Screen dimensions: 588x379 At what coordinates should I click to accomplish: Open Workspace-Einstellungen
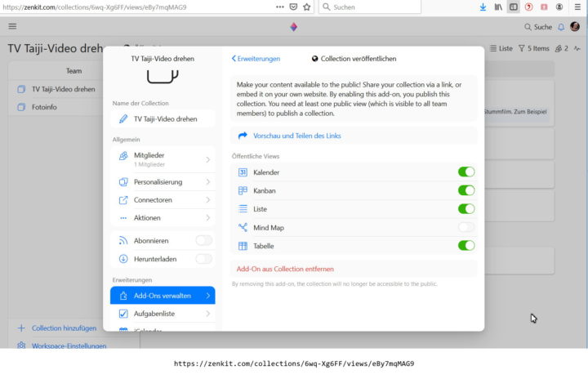(x=62, y=346)
